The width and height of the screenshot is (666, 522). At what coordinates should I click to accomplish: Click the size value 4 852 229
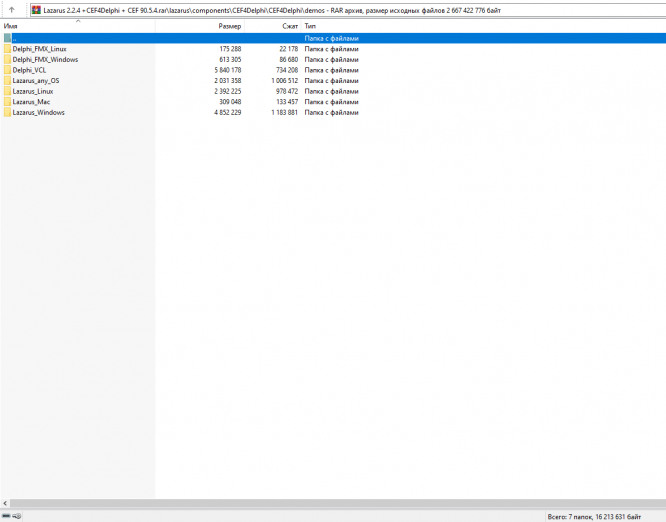pos(228,113)
